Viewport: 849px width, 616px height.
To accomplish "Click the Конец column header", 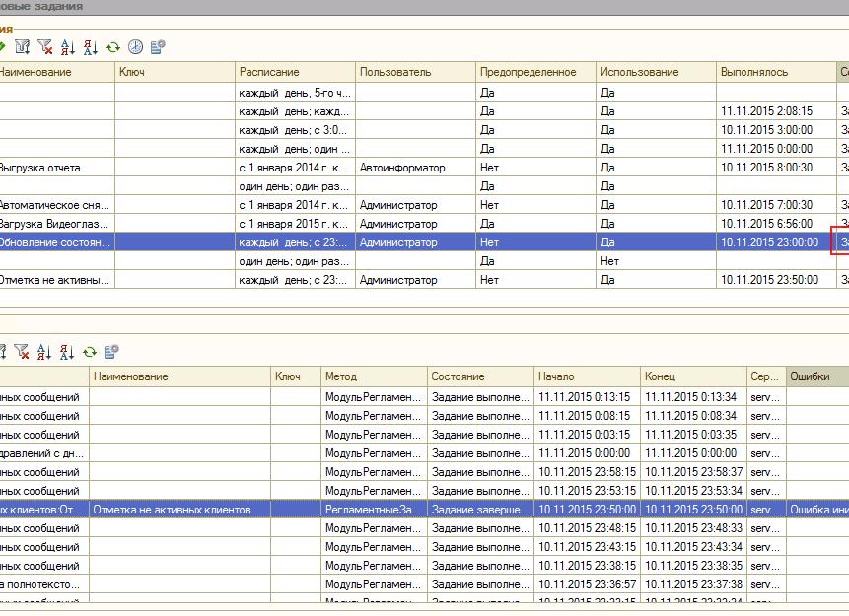I will (x=693, y=376).
